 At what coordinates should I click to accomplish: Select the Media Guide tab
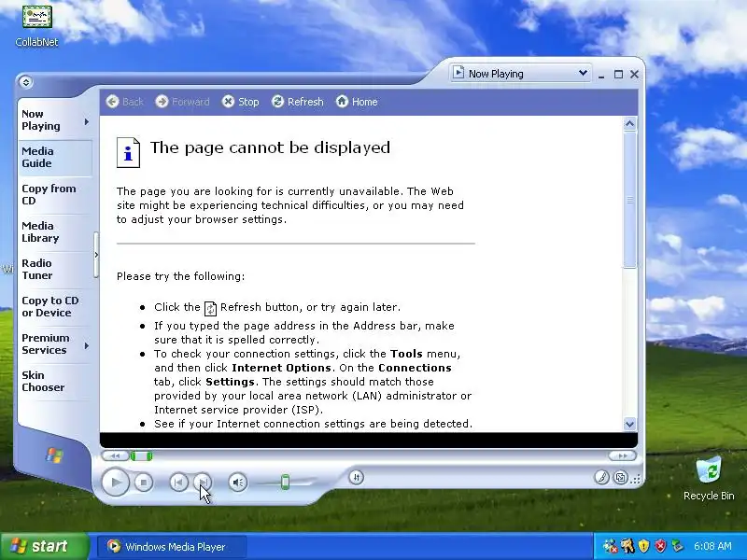pyautogui.click(x=55, y=157)
